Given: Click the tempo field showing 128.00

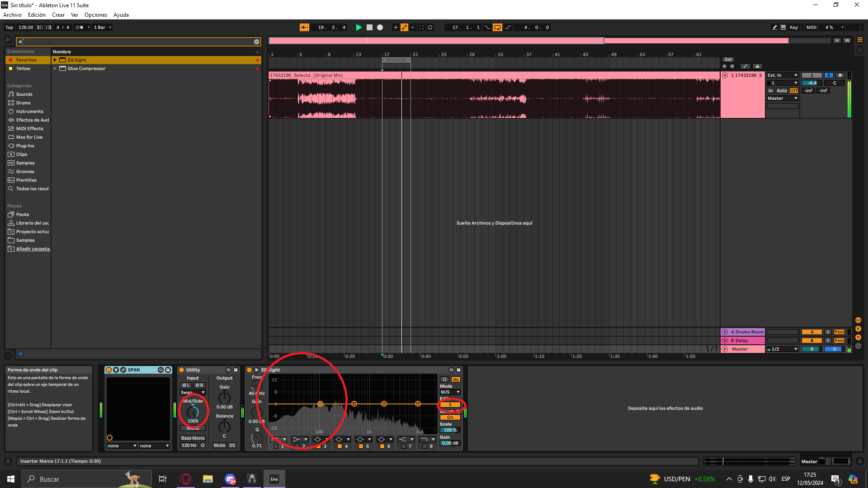Looking at the screenshot, I should point(26,28).
